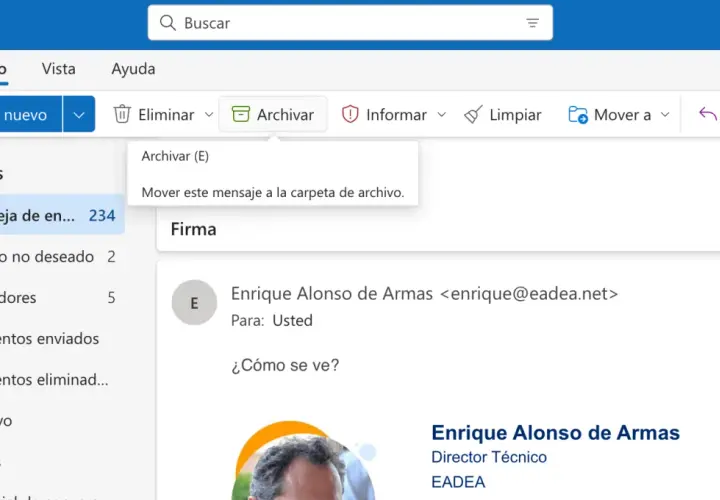The width and height of the screenshot is (720, 500).
Task: Click the Eliminar trash icon
Action: click(x=122, y=114)
